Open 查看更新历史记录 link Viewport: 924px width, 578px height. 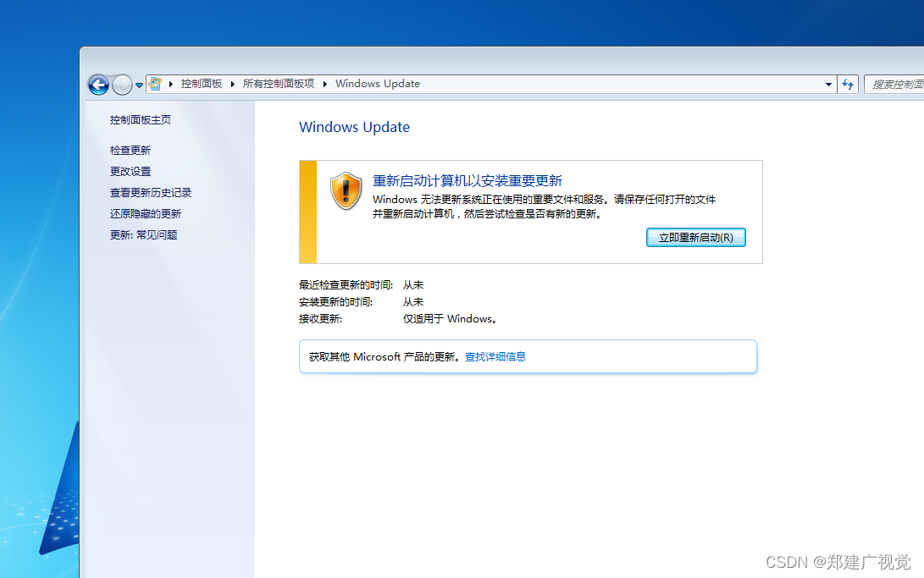(151, 193)
